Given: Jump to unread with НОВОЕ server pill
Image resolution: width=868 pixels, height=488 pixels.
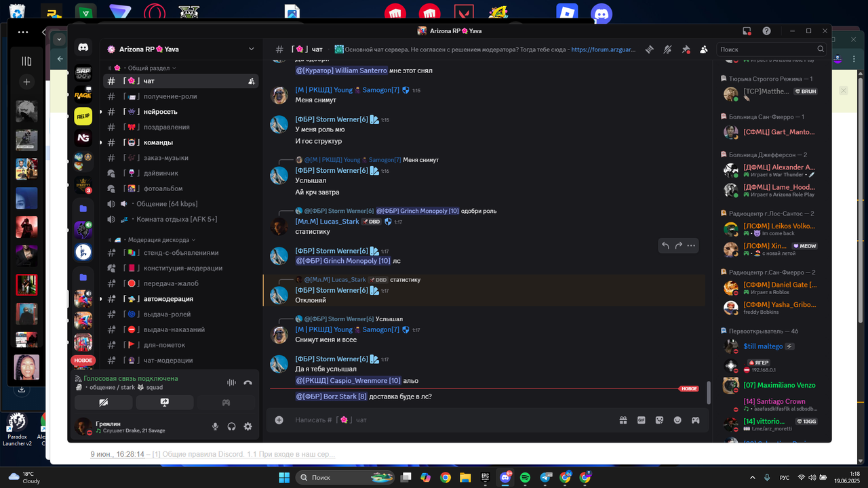Looking at the screenshot, I should (x=83, y=361).
